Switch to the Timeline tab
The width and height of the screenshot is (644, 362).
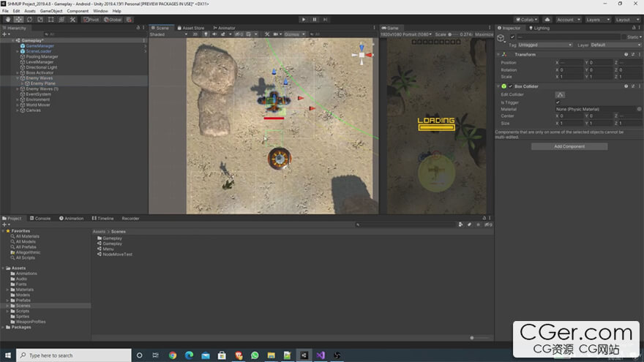(102, 219)
